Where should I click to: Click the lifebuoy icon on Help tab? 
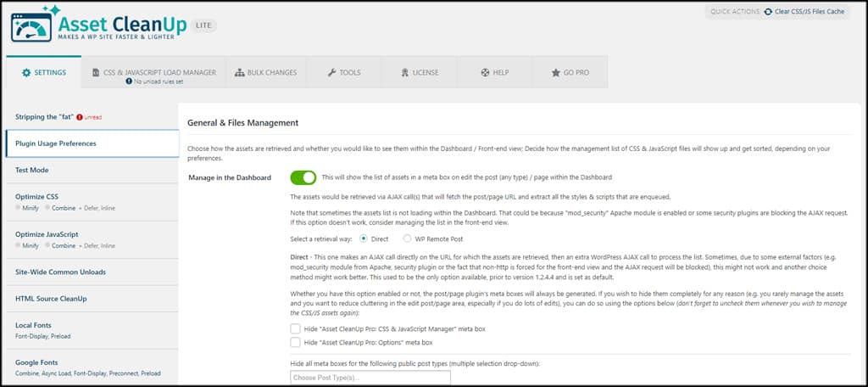tap(485, 73)
